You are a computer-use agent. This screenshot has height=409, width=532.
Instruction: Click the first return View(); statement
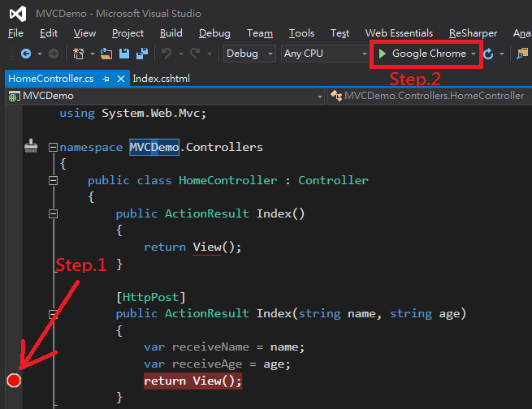pyautogui.click(x=192, y=247)
